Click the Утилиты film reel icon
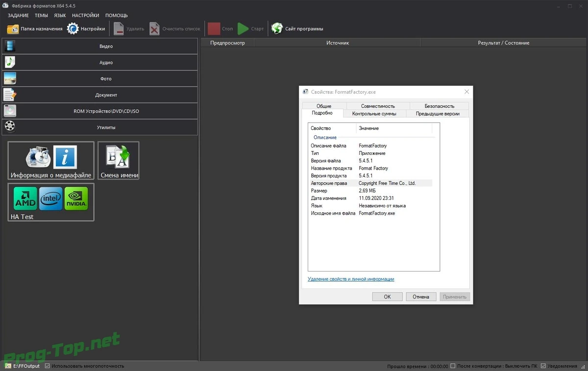This screenshot has width=588, height=371. (10, 127)
